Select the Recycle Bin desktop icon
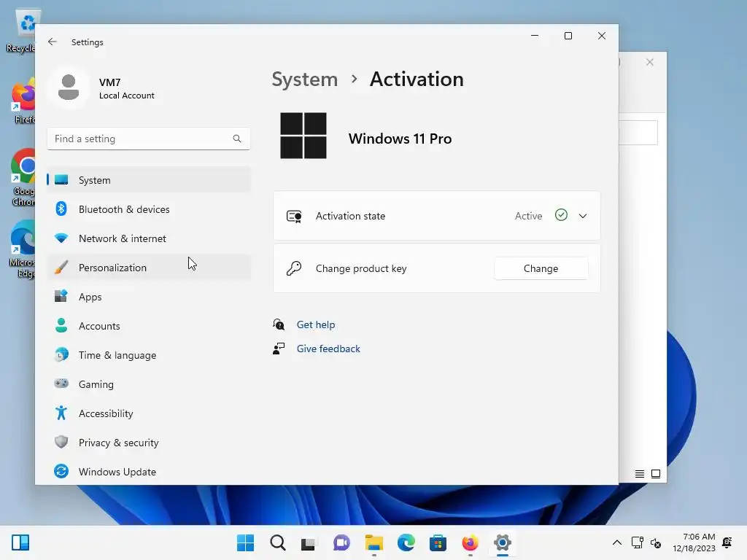Screen dimensions: 747x560 pyautogui.click(x=21, y=31)
